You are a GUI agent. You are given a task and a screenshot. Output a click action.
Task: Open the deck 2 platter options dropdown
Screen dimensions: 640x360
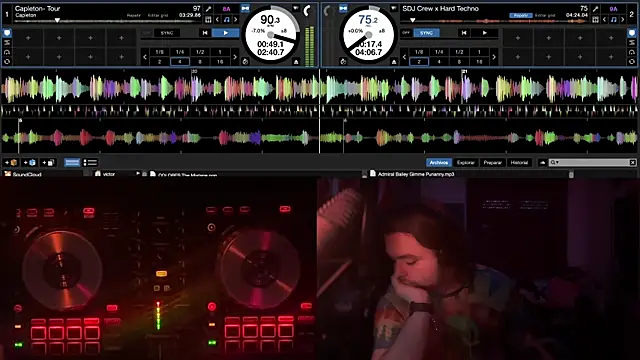[393, 8]
